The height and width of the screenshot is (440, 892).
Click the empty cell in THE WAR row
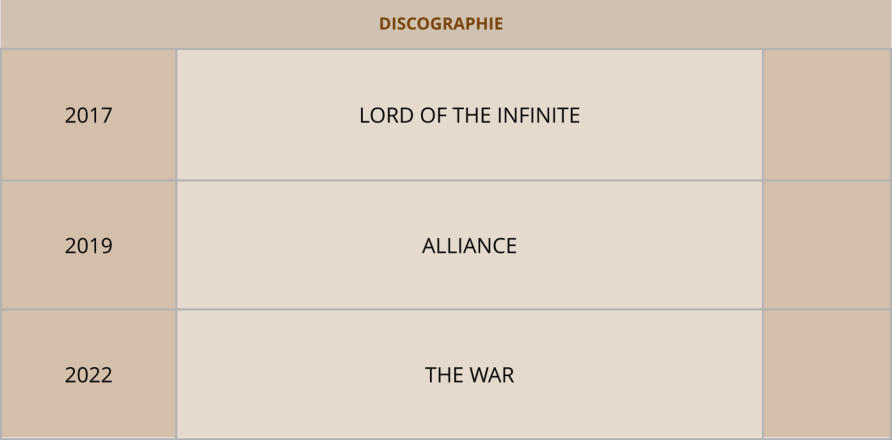coord(826,375)
